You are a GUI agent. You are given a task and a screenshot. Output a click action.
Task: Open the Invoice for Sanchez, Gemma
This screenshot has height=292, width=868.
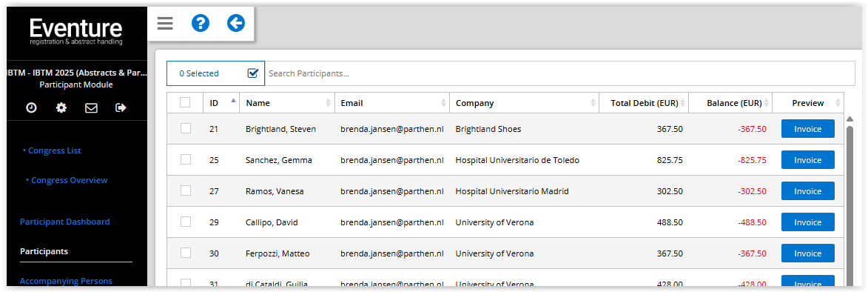tap(807, 159)
